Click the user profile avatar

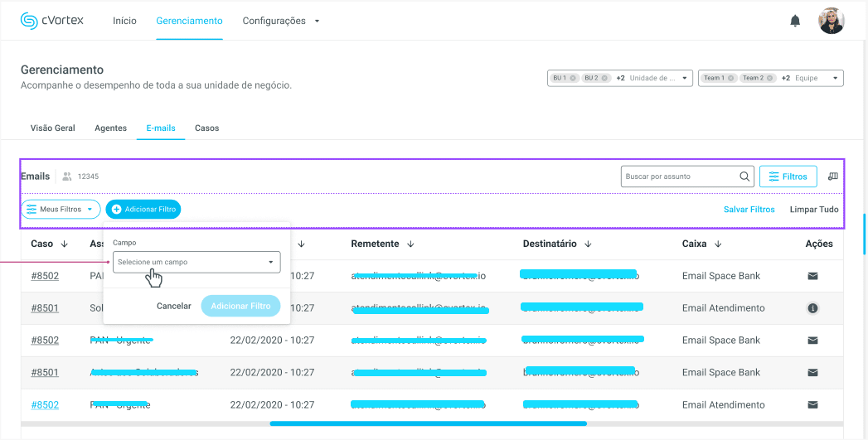(831, 21)
